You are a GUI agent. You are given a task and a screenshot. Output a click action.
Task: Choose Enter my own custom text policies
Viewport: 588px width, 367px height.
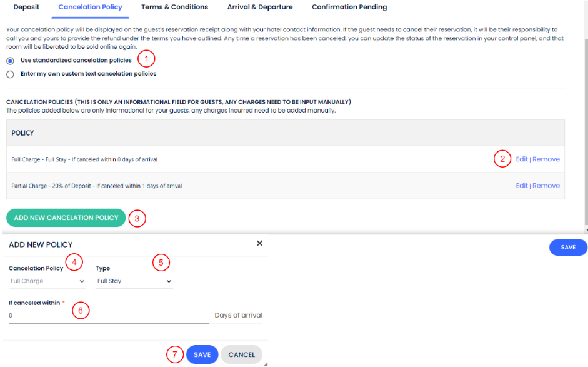click(x=10, y=74)
